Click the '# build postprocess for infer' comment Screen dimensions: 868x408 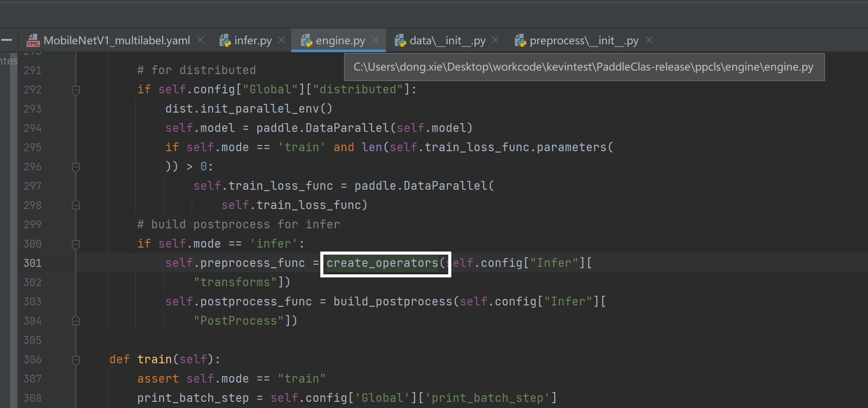point(238,224)
